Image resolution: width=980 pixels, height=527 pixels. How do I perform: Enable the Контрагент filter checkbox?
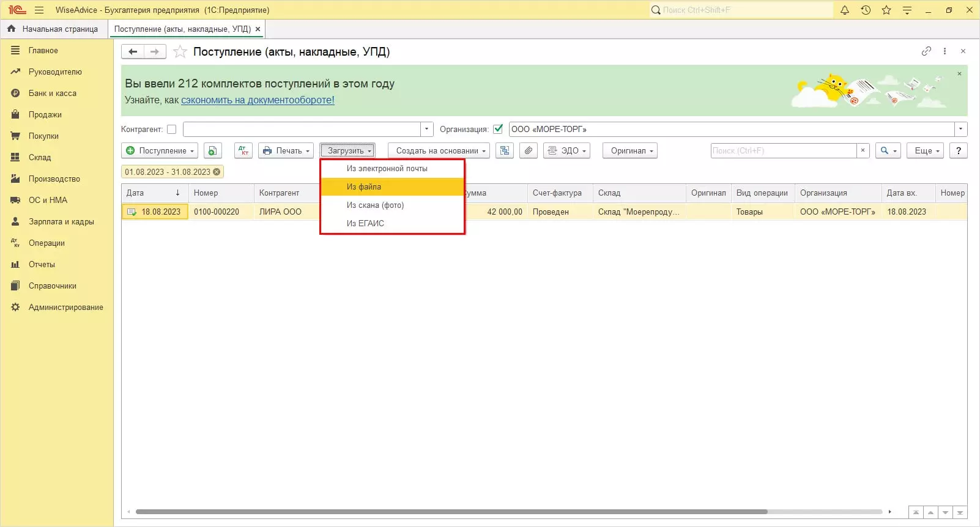point(172,130)
